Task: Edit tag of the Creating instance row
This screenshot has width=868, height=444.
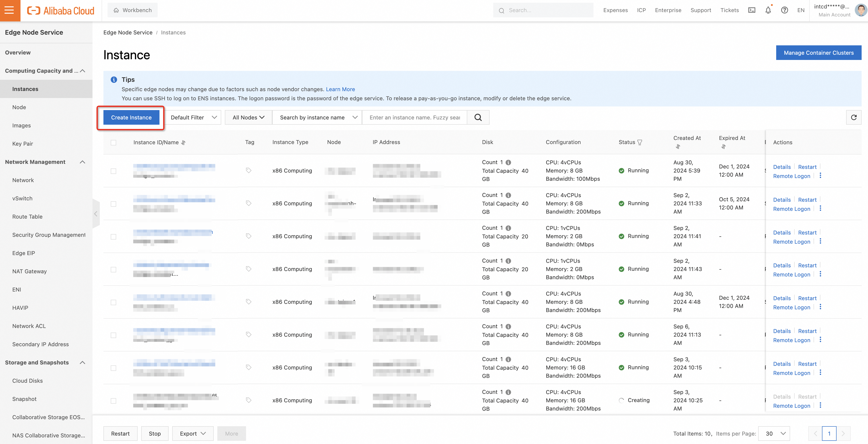Action: 249,400
